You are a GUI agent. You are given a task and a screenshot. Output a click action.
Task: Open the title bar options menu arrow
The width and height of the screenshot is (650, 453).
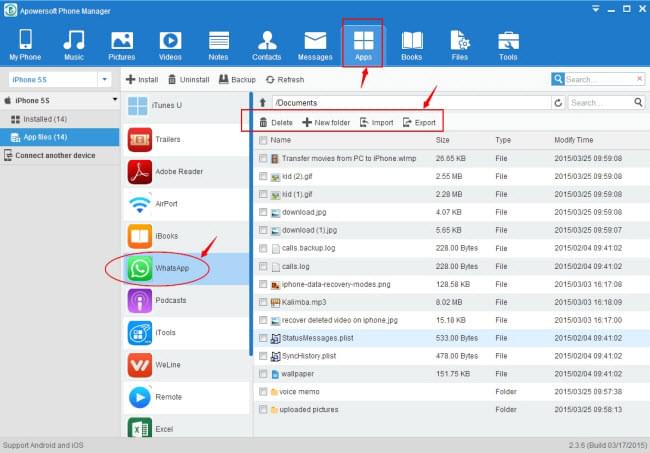(x=596, y=9)
